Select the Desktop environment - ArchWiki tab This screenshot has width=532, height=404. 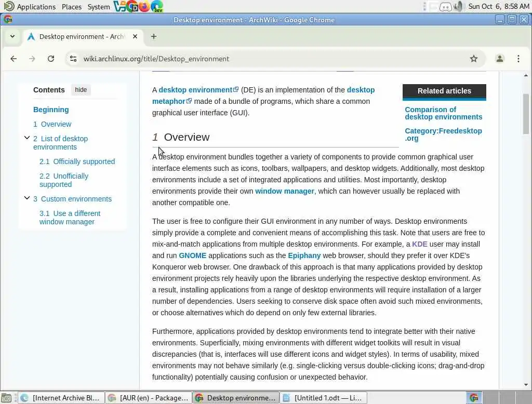click(82, 37)
